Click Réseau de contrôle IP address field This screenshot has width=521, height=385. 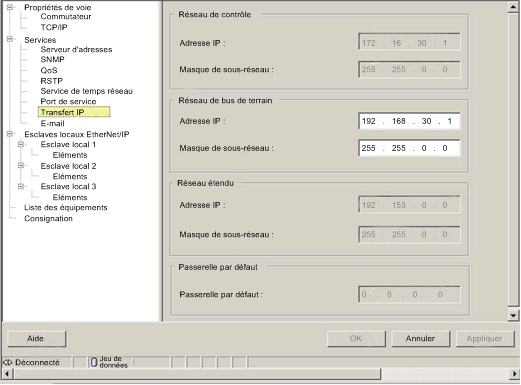409,42
